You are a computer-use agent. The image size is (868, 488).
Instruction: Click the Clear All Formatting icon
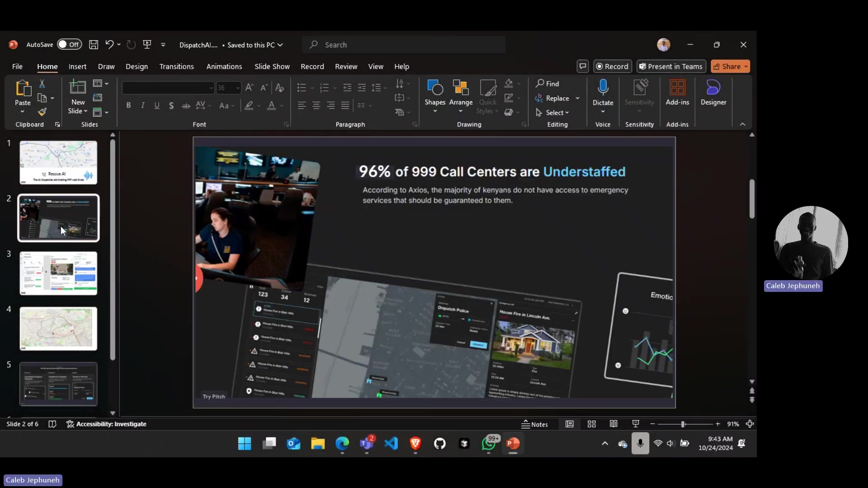280,88
